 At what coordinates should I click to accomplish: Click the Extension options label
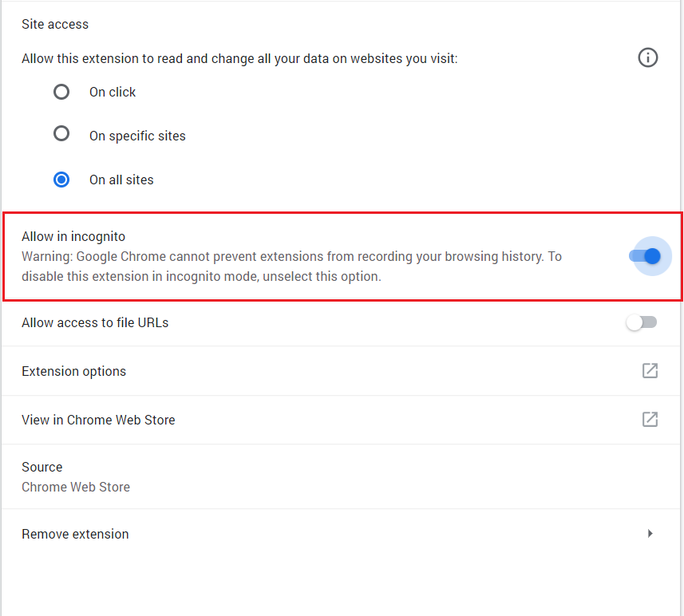(73, 371)
